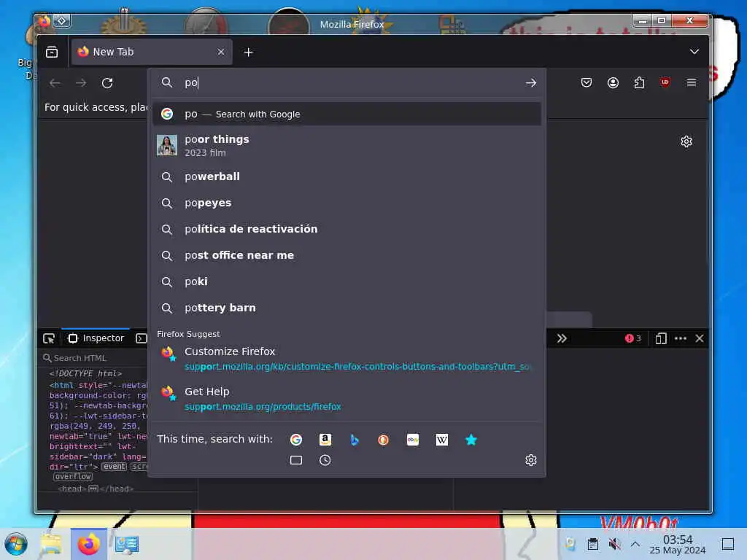This screenshot has width=747, height=560.
Task: Select po Search with Google result
Action: (347, 114)
